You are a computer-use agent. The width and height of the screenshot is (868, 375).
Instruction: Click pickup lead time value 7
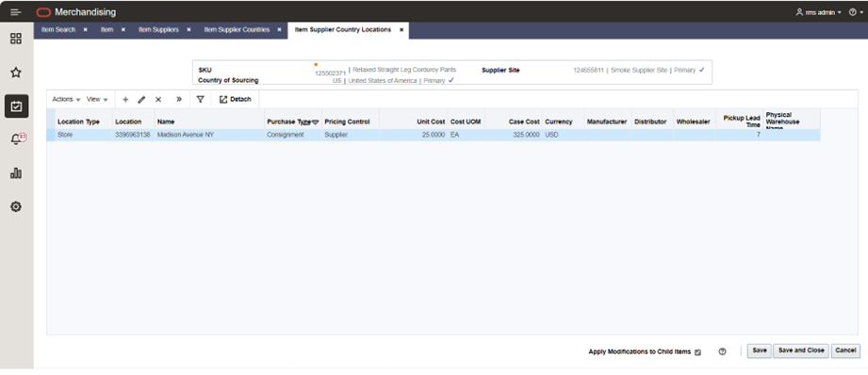[x=759, y=135]
